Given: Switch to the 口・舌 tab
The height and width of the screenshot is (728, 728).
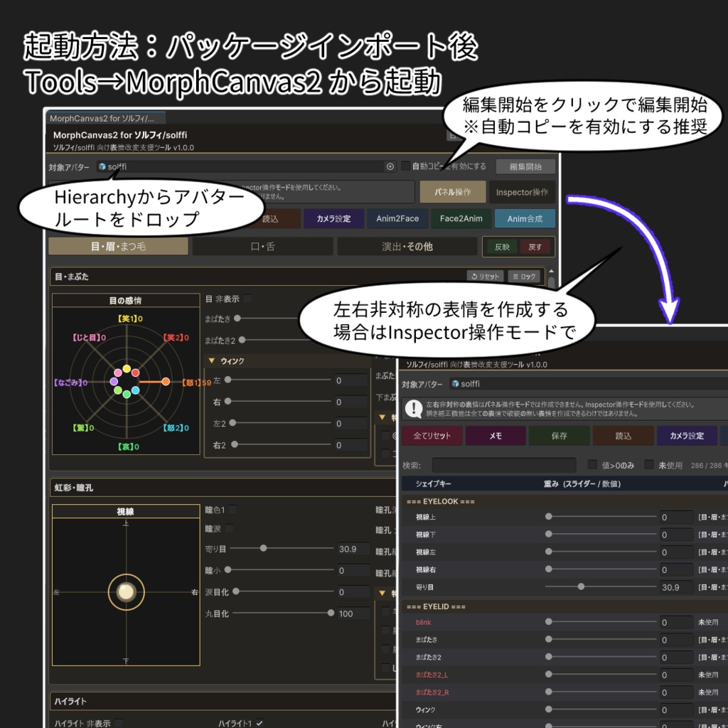Looking at the screenshot, I should click(x=263, y=247).
